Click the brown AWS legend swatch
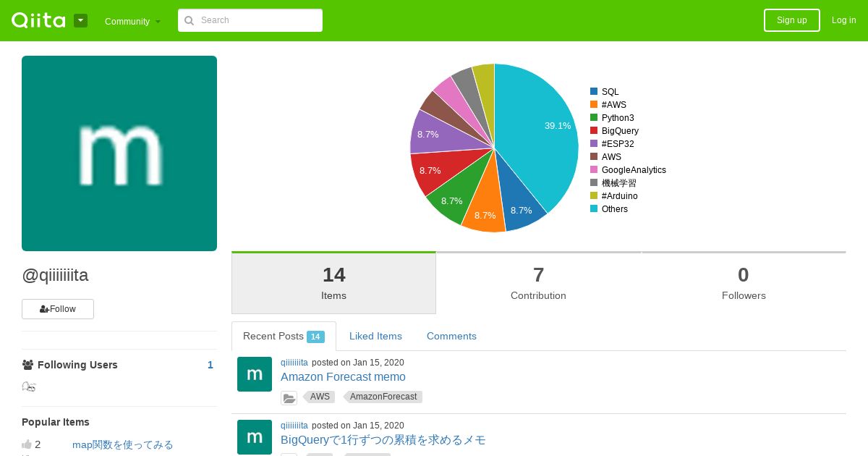The width and height of the screenshot is (868, 456). pyautogui.click(x=594, y=157)
